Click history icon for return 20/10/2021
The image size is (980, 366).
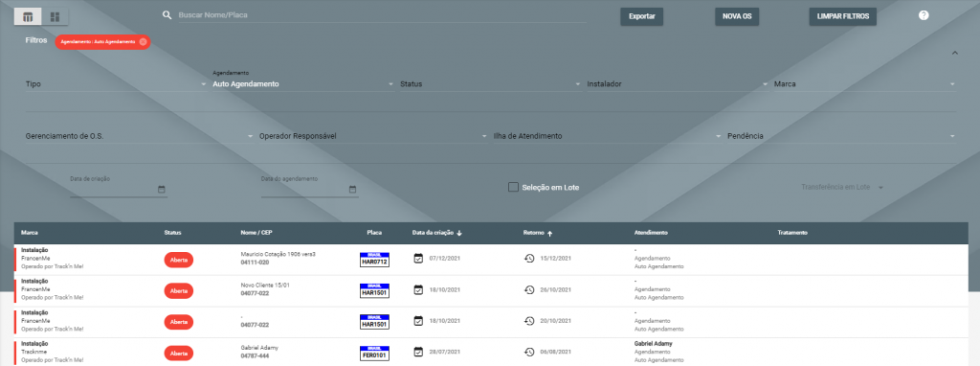(x=528, y=321)
